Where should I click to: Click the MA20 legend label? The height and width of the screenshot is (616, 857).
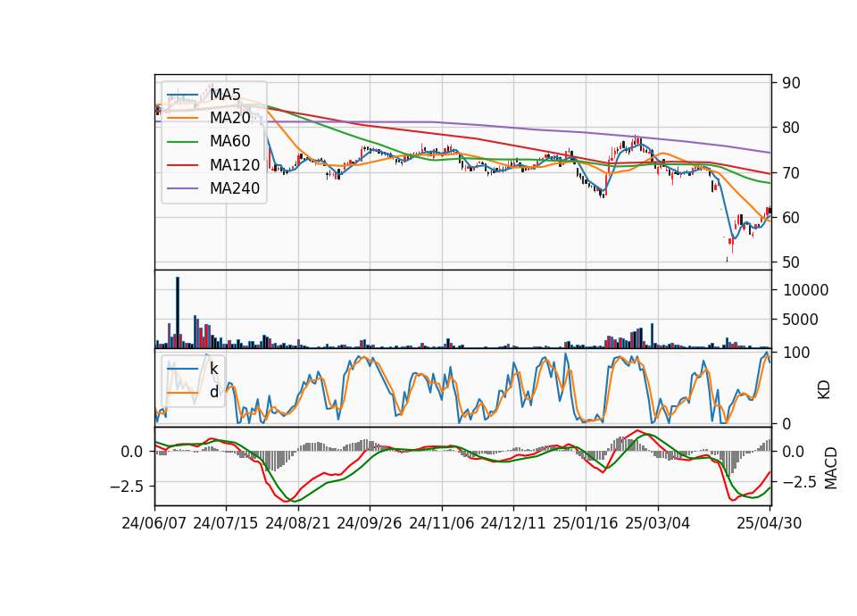pyautogui.click(x=229, y=118)
